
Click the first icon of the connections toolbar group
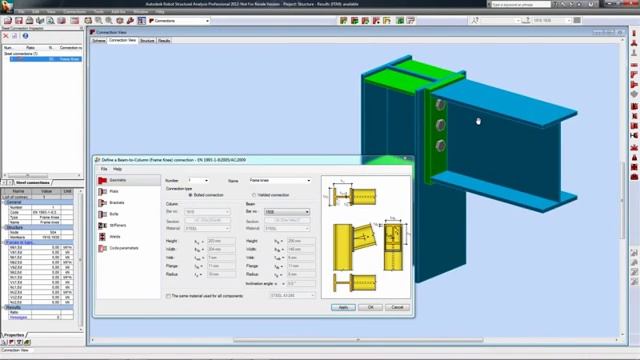click(x=344, y=20)
